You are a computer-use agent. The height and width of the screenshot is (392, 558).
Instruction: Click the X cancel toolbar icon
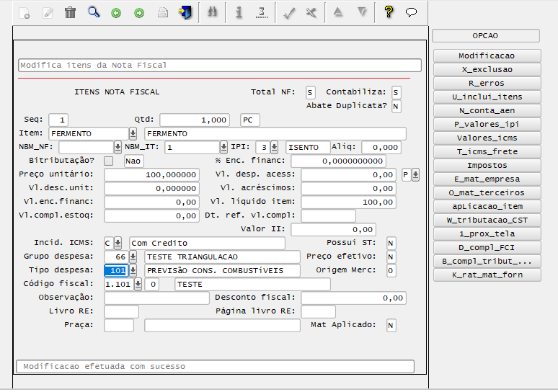311,13
